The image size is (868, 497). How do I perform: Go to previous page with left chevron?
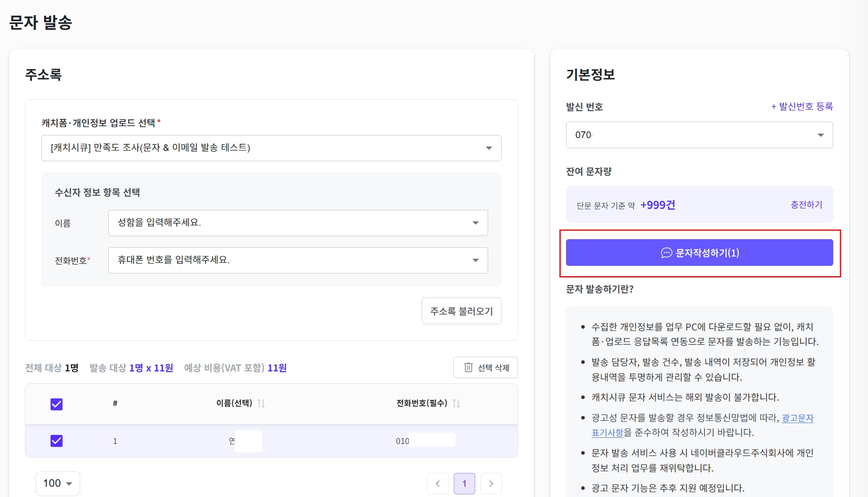coord(437,484)
